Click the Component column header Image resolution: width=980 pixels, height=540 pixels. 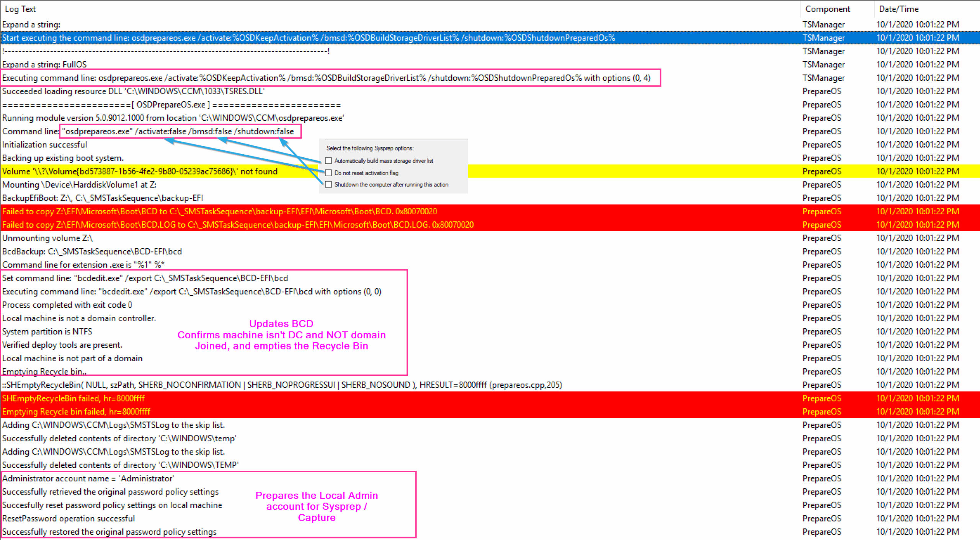point(827,9)
